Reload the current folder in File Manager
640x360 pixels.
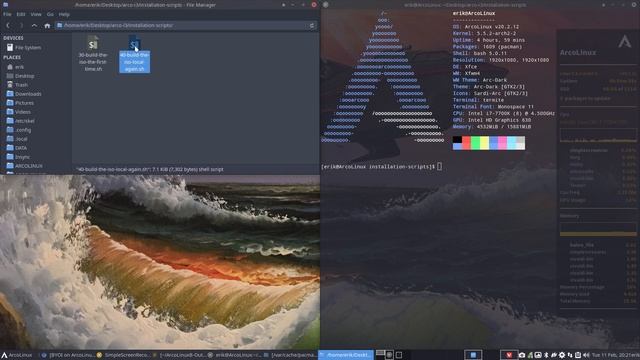pyautogui.click(x=312, y=25)
